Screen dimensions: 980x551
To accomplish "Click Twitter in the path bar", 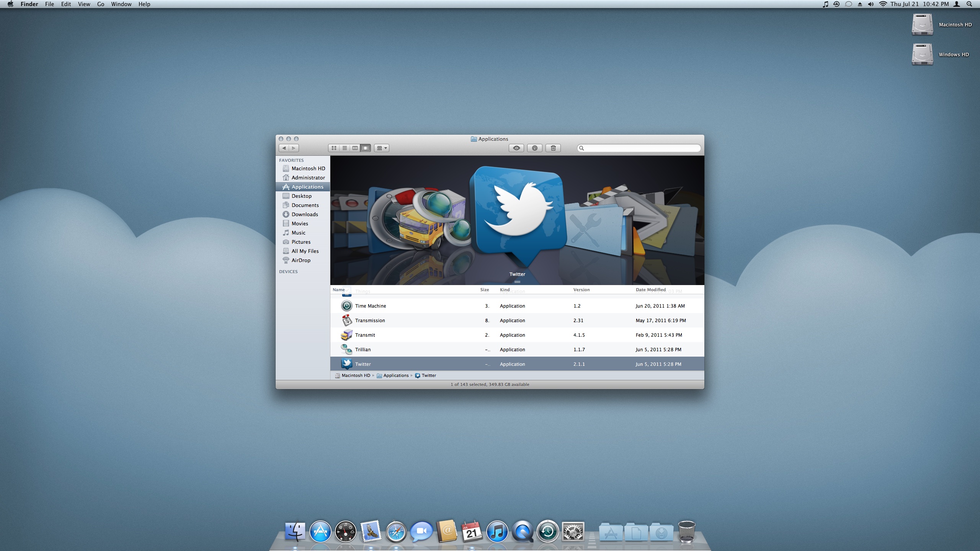I will point(426,375).
